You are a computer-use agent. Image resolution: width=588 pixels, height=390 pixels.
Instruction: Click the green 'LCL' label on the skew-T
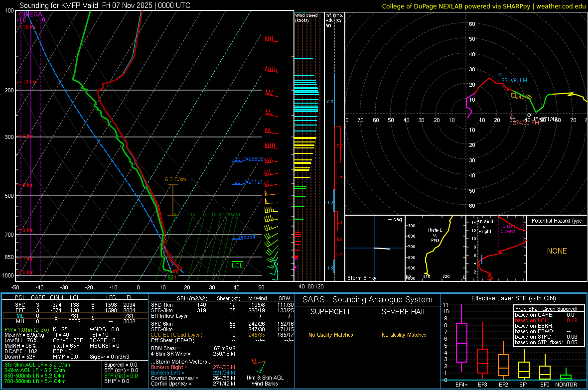click(237, 265)
